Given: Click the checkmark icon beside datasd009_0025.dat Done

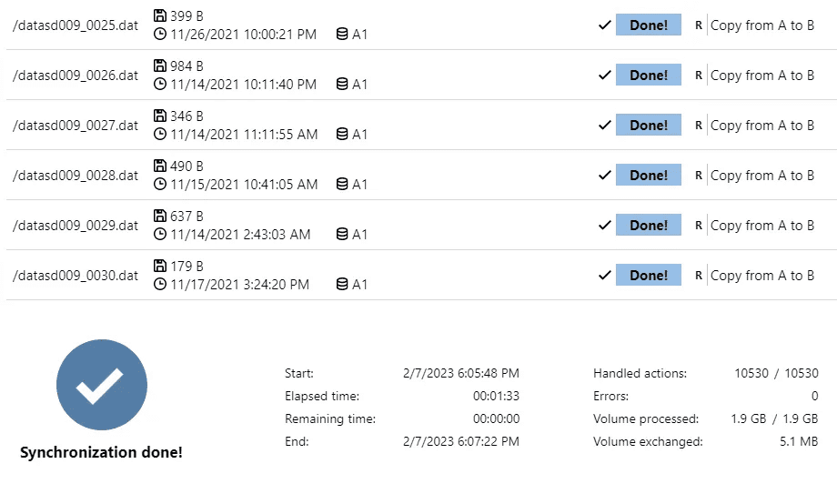Looking at the screenshot, I should 604,25.
